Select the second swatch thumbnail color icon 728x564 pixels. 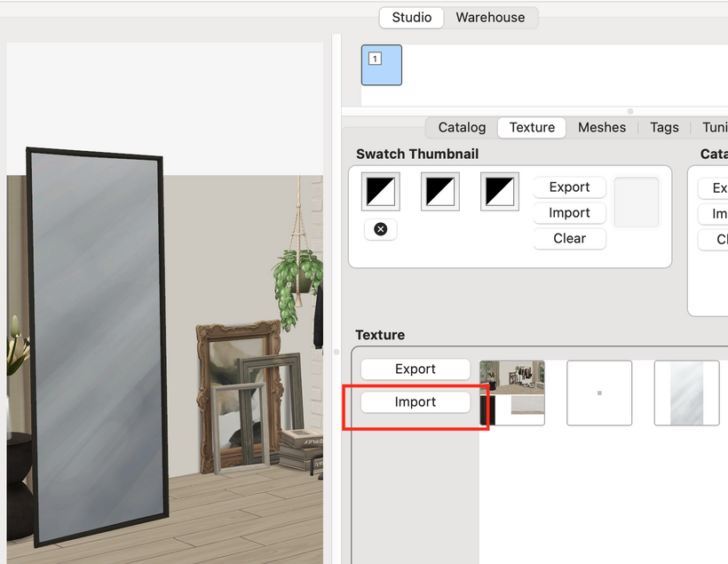click(440, 191)
